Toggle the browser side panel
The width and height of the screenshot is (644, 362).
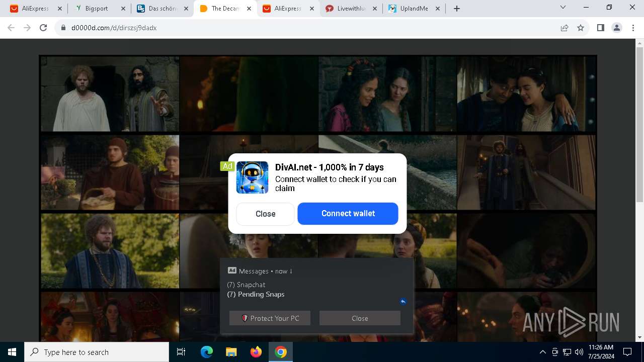point(600,28)
